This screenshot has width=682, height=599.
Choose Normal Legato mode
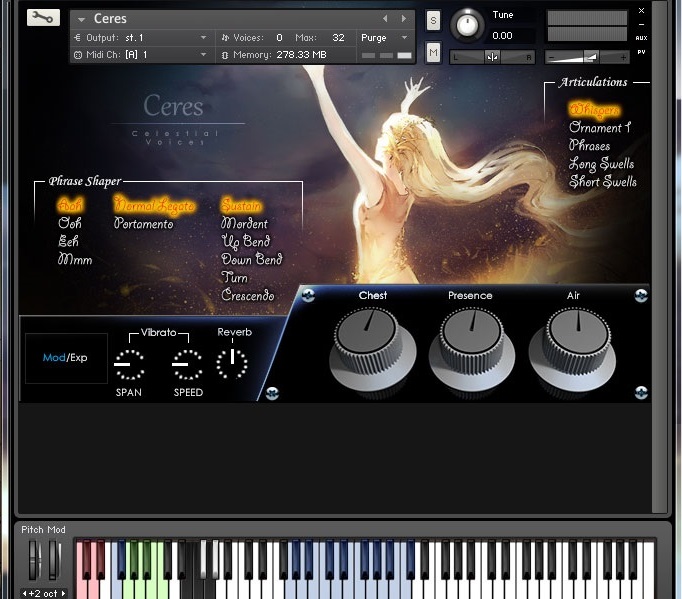pos(154,205)
